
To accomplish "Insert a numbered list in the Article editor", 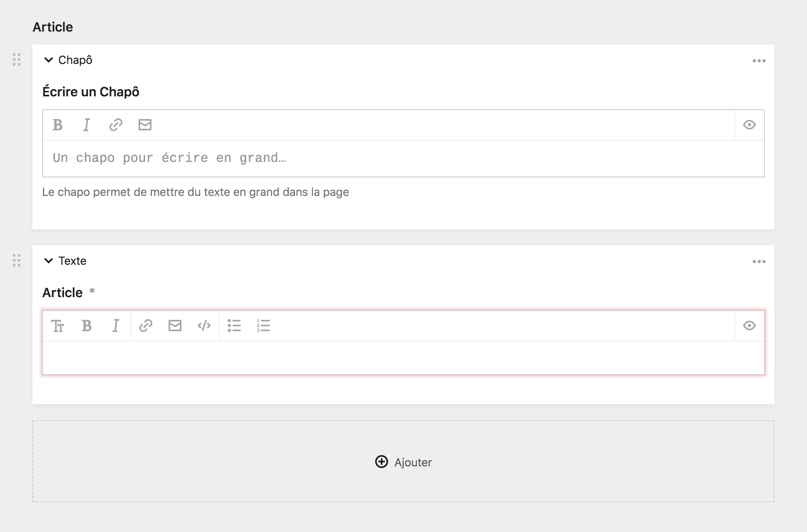I will pyautogui.click(x=263, y=326).
